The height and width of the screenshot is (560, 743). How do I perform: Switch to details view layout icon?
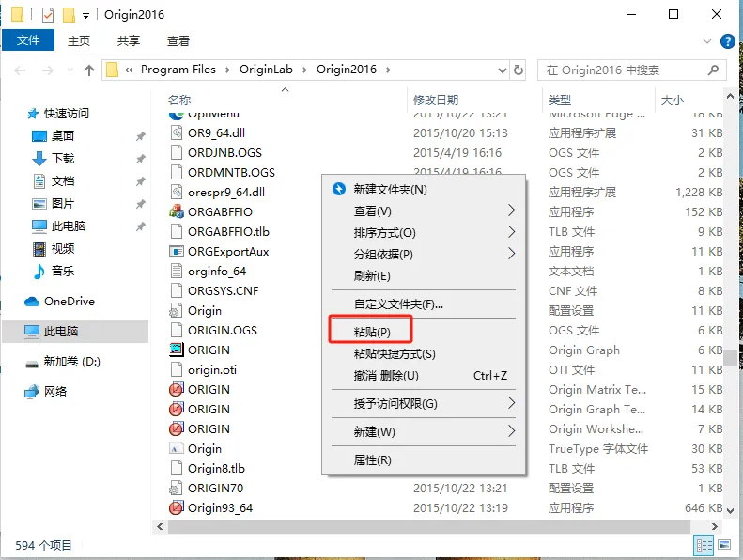click(x=704, y=545)
